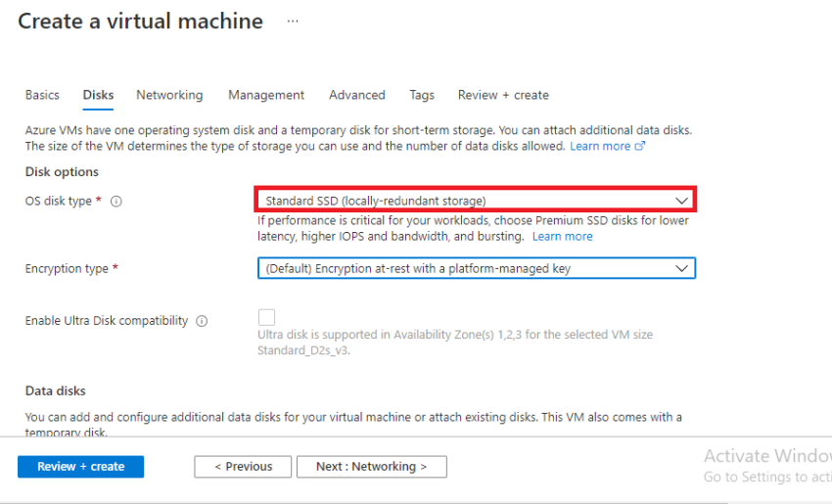
Task: Go back with the Previous button
Action: click(243, 467)
